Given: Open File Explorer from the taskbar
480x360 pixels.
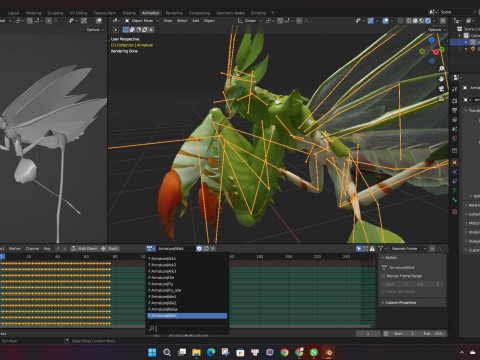Looking at the screenshot, I should (x=196, y=352).
